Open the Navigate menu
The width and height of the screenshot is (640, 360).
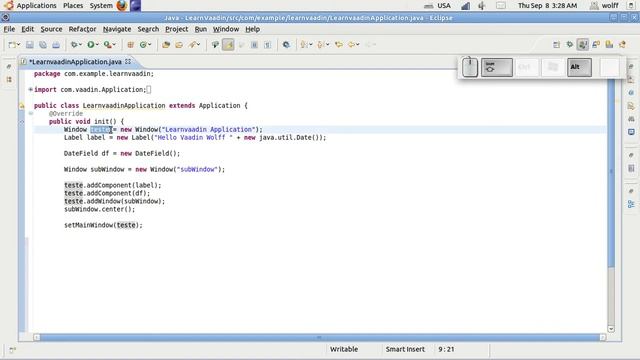tap(117, 29)
